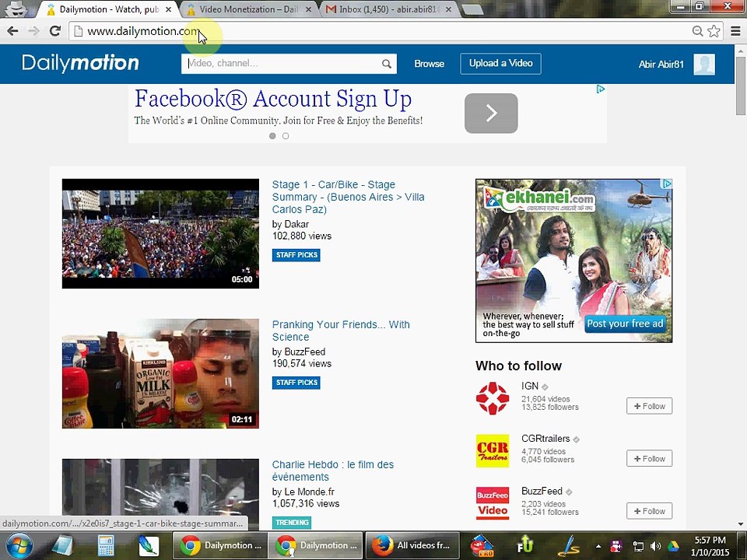This screenshot has width=747, height=560.
Task: Click the IGN channel logo
Action: [493, 398]
